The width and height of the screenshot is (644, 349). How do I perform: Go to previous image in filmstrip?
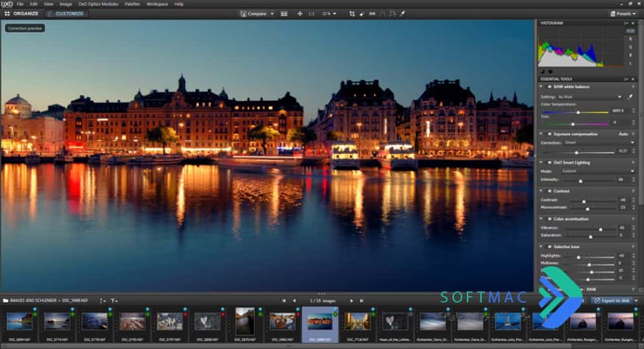coord(294,301)
